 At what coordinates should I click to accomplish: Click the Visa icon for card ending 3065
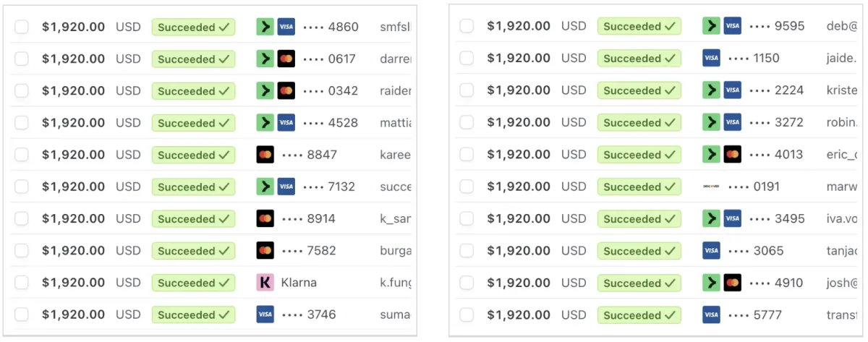click(711, 251)
